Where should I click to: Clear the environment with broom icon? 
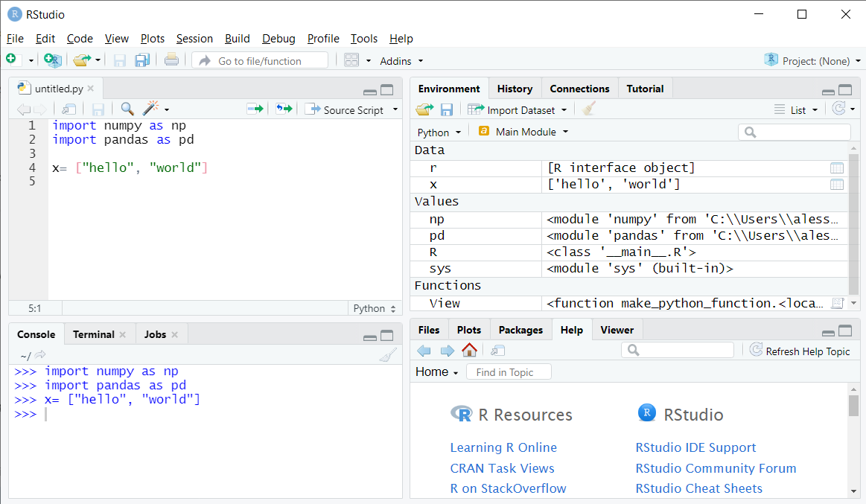pos(589,109)
